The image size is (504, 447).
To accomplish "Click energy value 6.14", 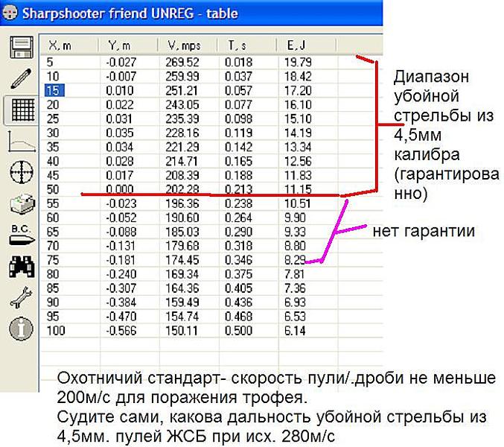I will pos(295,331).
